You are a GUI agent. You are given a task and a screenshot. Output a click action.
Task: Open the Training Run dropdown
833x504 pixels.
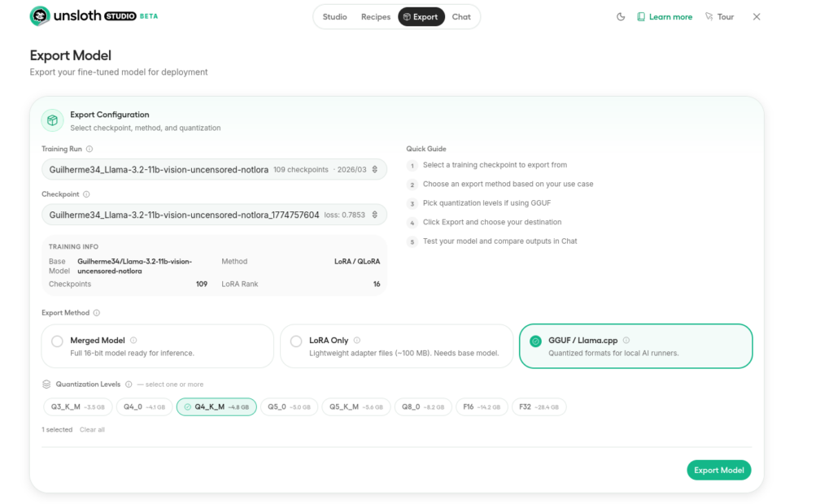click(x=214, y=170)
